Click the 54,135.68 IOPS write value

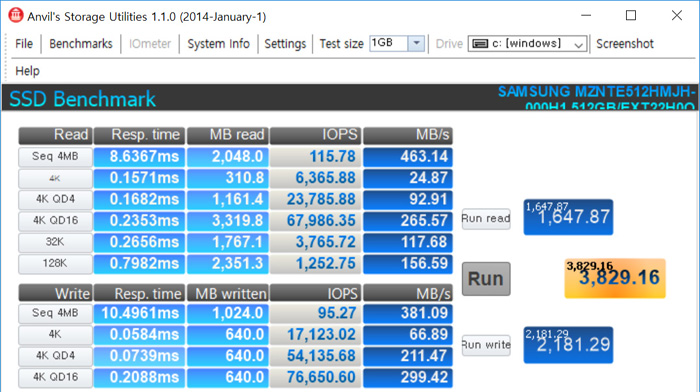[316, 356]
